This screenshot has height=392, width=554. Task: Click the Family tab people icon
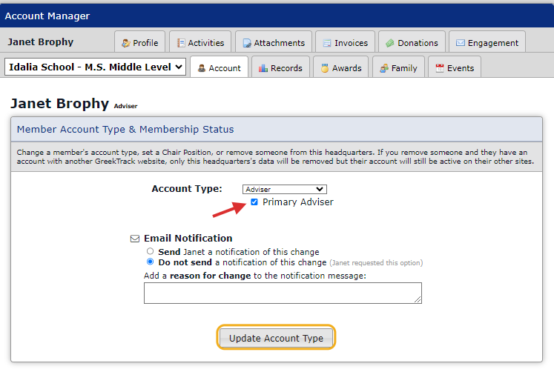(x=384, y=68)
